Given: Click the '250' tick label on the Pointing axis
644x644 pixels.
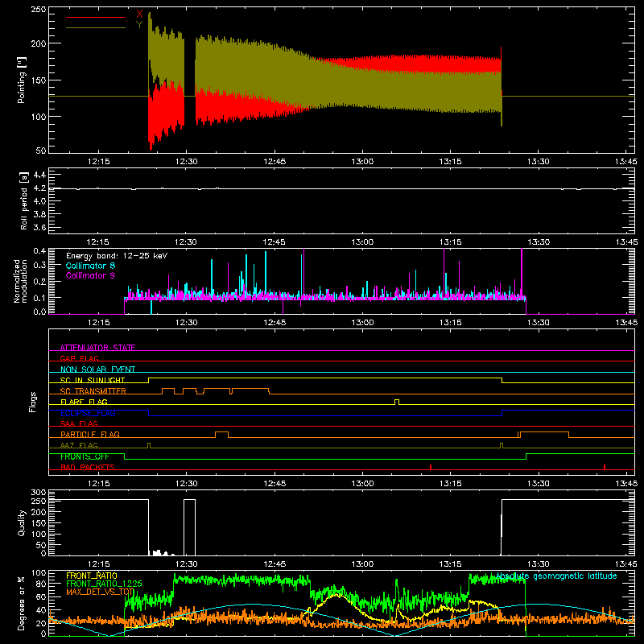Looking at the screenshot, I should 39,9.
